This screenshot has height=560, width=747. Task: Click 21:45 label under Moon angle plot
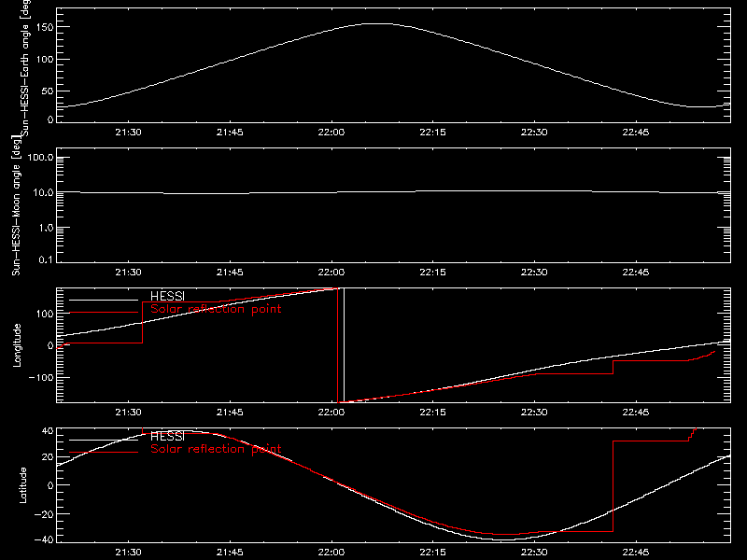coord(230,273)
